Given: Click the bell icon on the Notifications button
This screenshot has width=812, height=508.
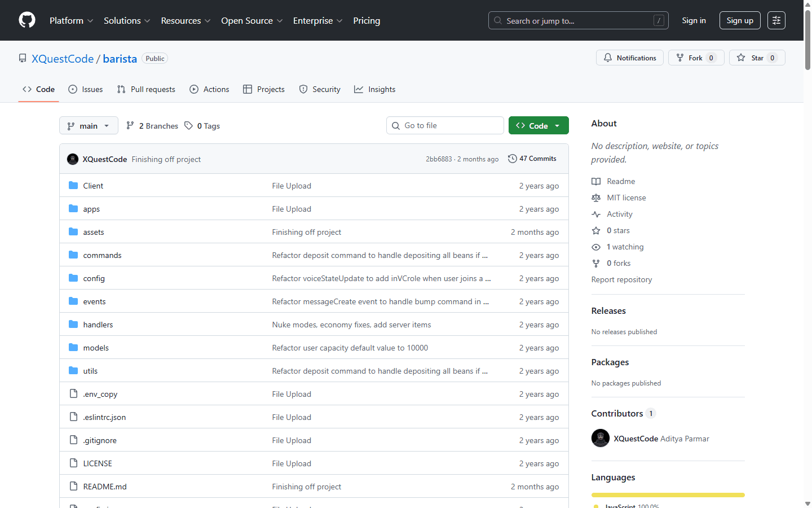Looking at the screenshot, I should (x=607, y=58).
